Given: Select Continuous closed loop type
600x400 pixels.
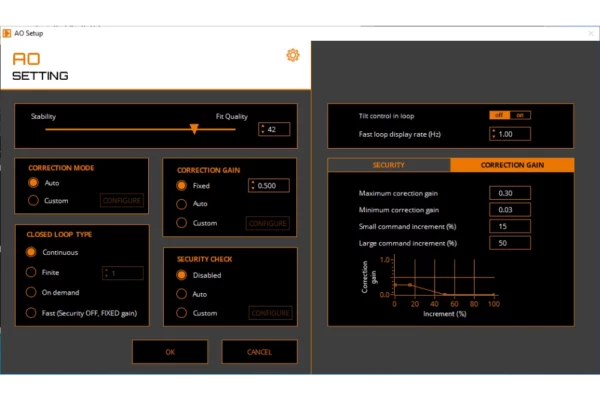Looking at the screenshot, I should click(x=31, y=252).
